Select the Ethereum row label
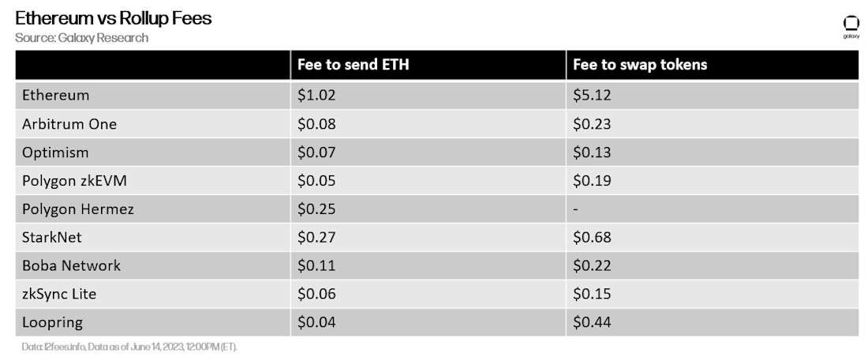 (x=55, y=95)
